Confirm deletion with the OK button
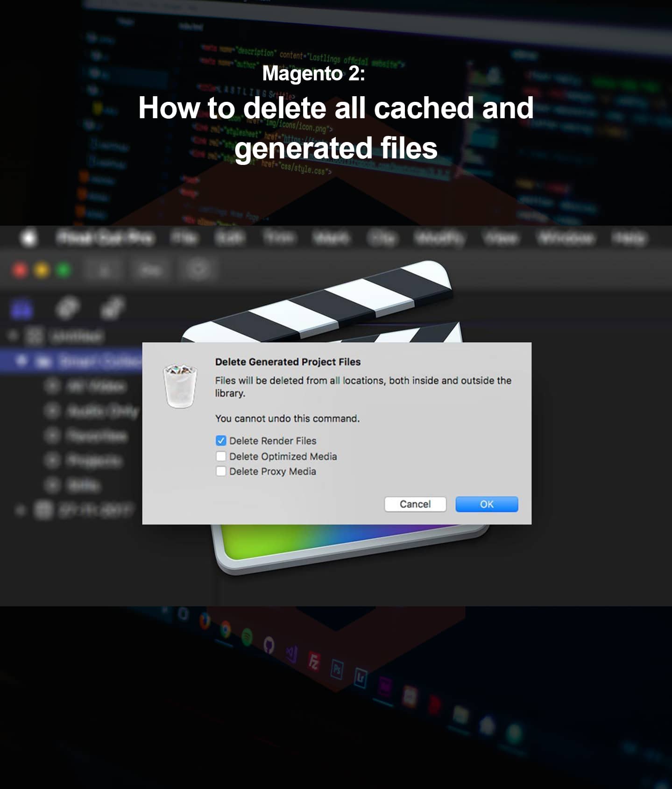Screen dimensions: 672x789 pos(487,504)
